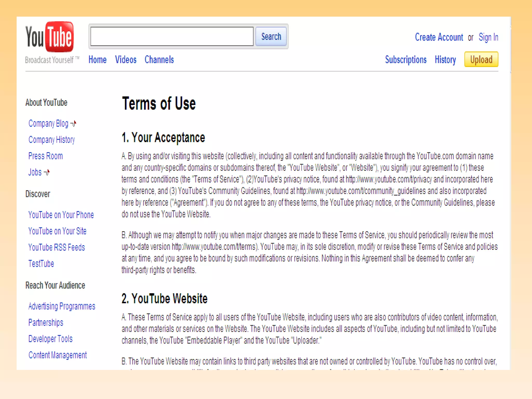This screenshot has height=399, width=532.
Task: Click the YouTube logo
Action: 49,37
